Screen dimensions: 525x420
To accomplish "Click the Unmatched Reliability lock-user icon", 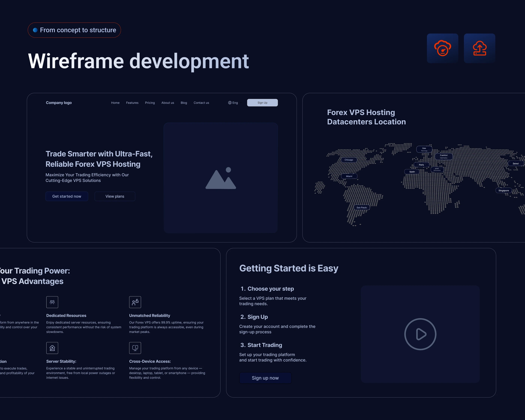I will click(x=135, y=302).
